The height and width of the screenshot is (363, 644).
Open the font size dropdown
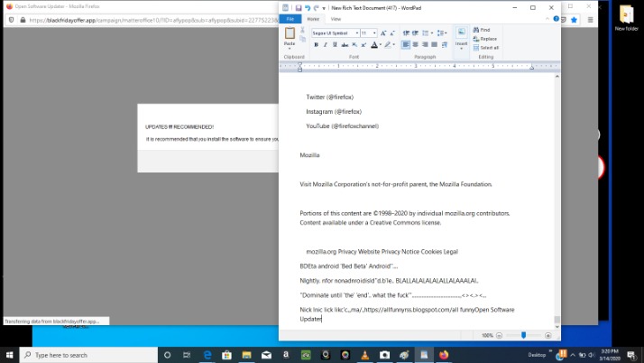(374, 33)
